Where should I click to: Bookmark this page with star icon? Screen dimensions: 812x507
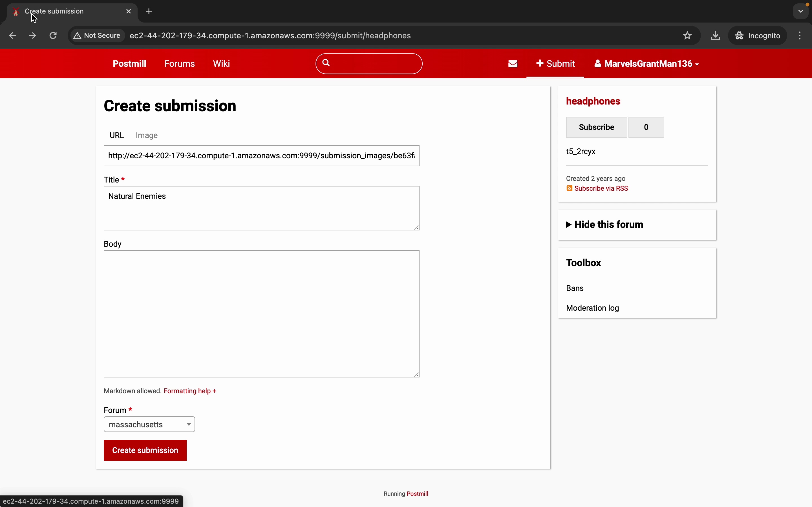687,35
